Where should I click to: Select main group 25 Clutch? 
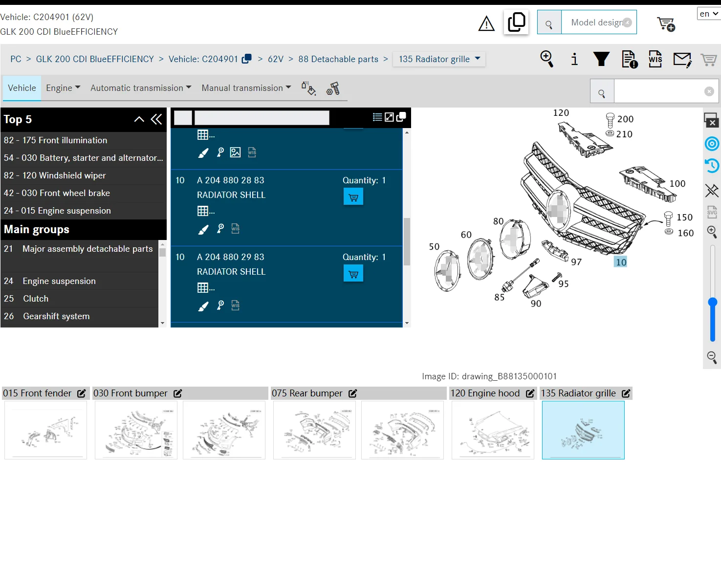pyautogui.click(x=80, y=299)
